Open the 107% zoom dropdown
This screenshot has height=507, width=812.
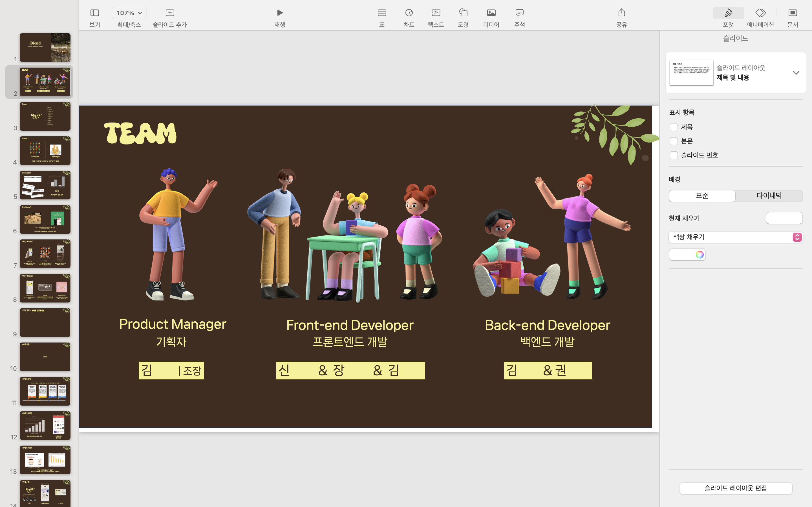tap(129, 13)
